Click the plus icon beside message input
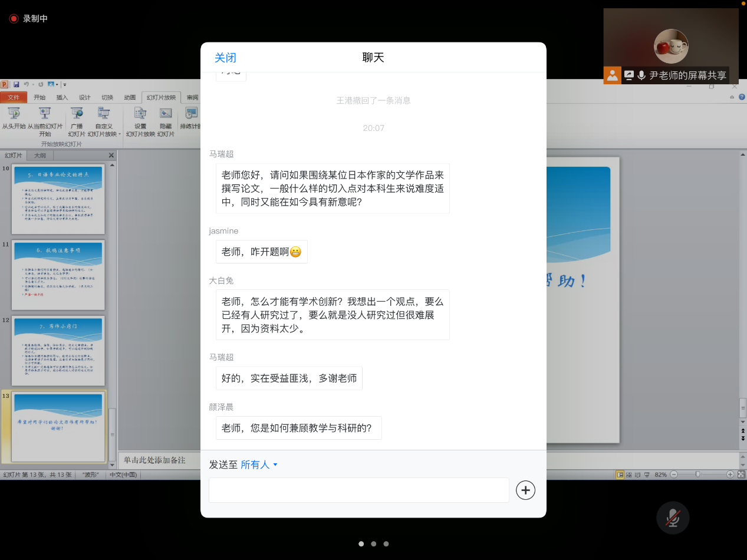 click(x=525, y=490)
